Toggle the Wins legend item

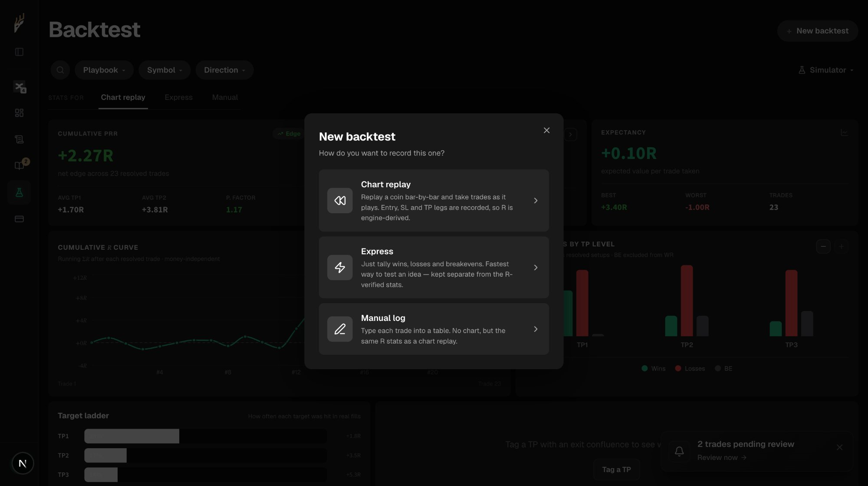[653, 368]
